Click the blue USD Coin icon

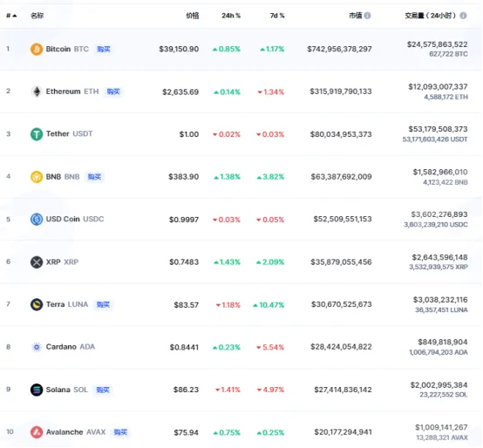[37, 220]
